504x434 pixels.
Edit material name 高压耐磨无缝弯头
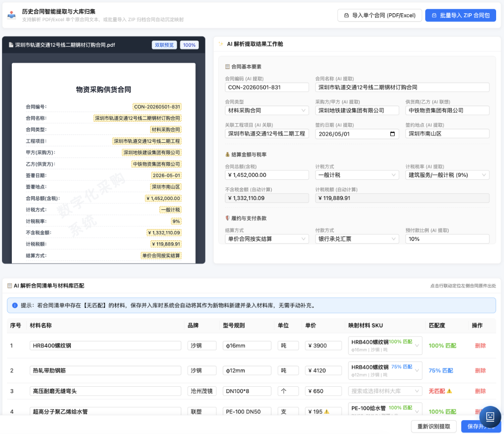pos(105,391)
